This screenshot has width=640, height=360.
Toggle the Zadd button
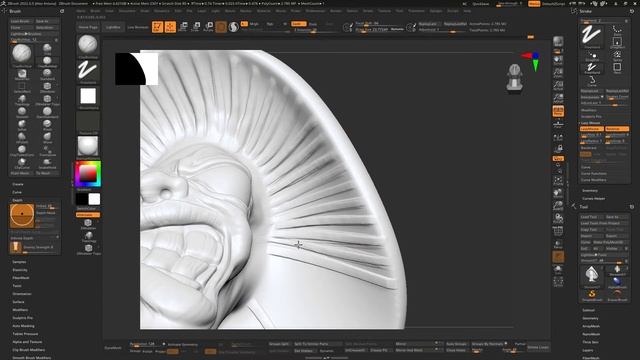299,24
